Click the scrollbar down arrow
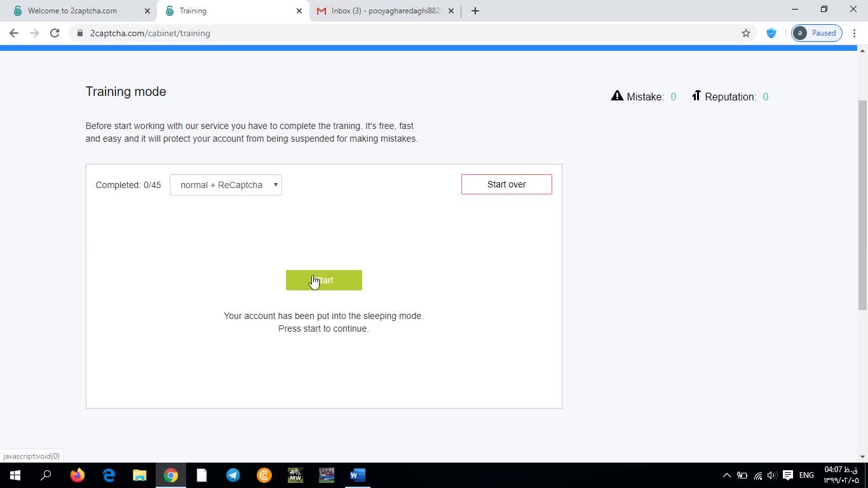 [x=862, y=457]
